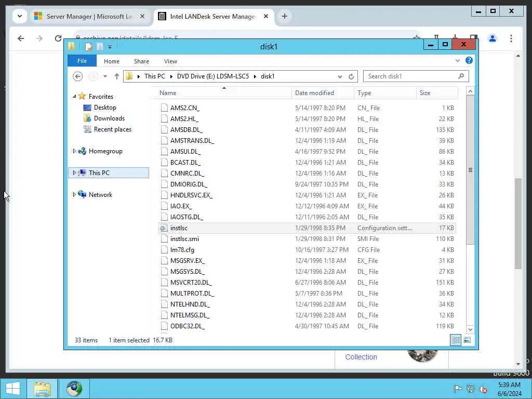The height and width of the screenshot is (399, 532).
Task: Click New Folder icon in quick access toolbar
Action: tap(100, 47)
